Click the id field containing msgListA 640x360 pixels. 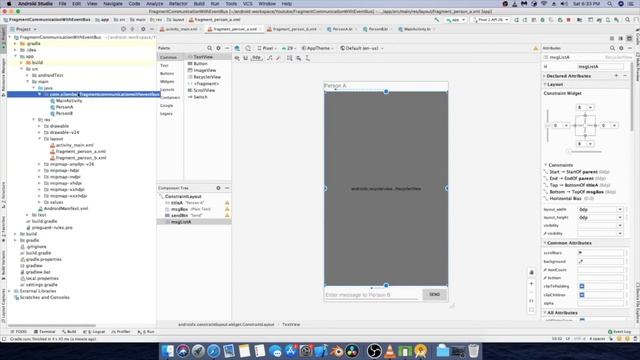click(x=600, y=66)
